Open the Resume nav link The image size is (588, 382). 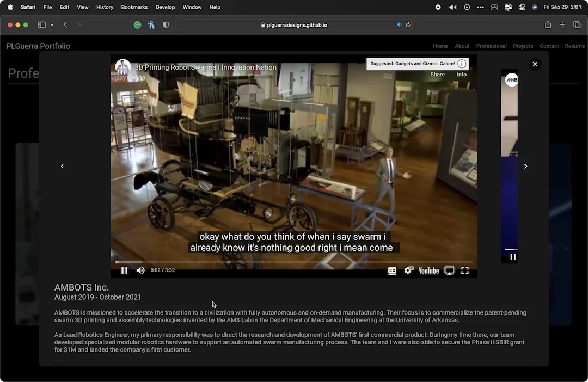coord(574,46)
